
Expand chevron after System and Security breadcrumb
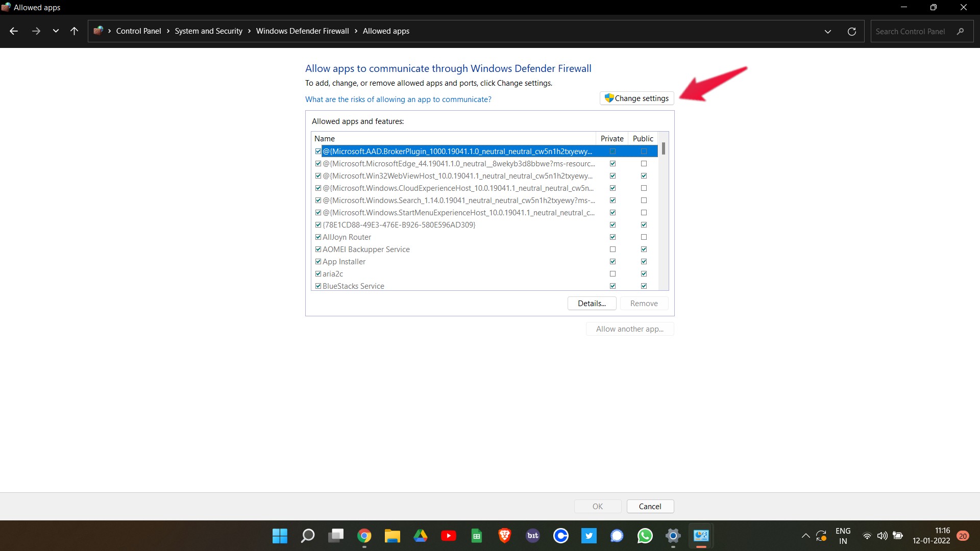[x=249, y=31]
